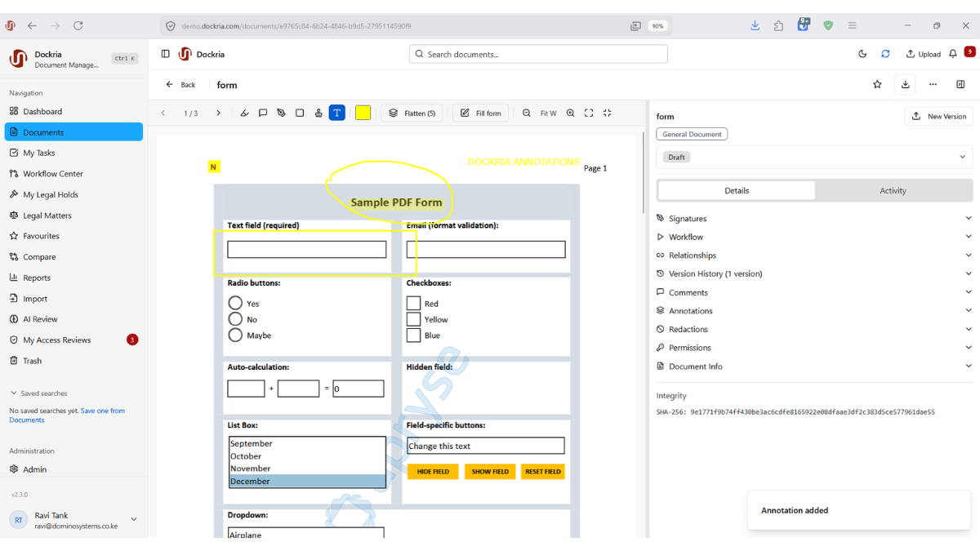This screenshot has height=551, width=980.
Task: Select the Maybe radio button
Action: click(235, 335)
